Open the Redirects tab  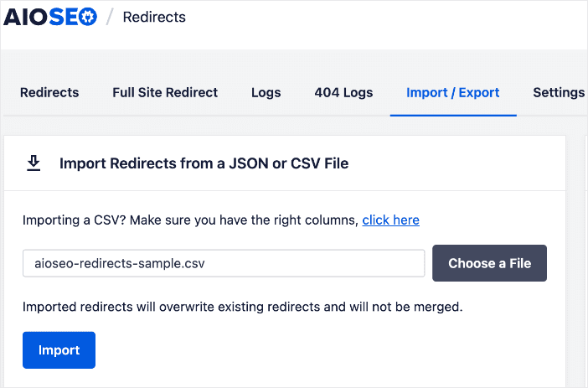pos(49,92)
